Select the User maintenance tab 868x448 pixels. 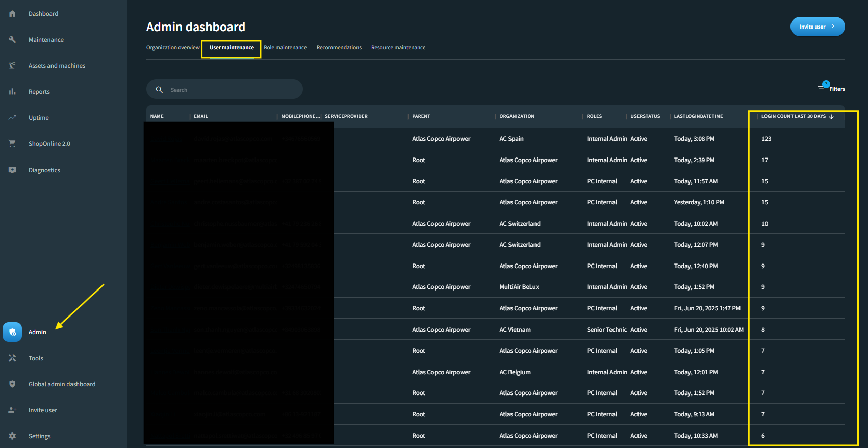click(232, 48)
